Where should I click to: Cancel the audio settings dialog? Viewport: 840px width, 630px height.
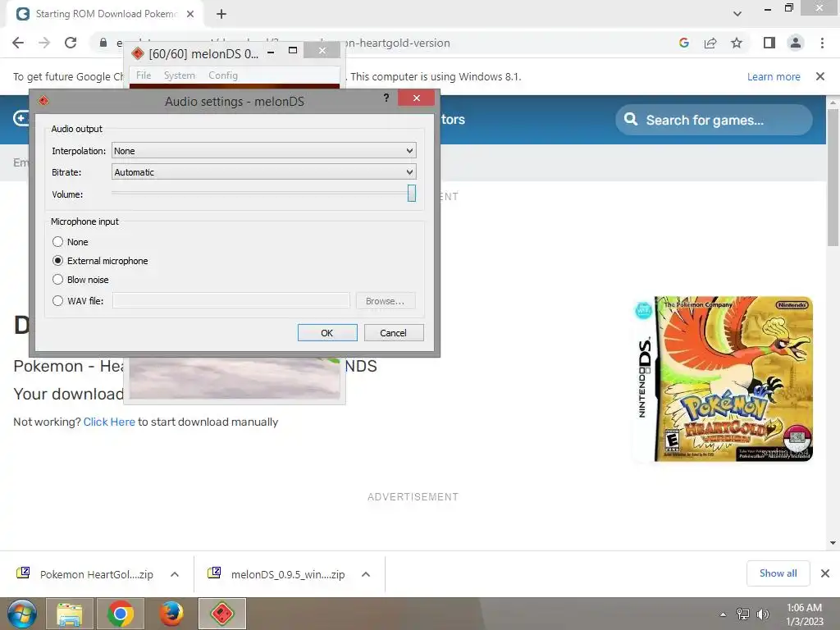click(x=394, y=333)
